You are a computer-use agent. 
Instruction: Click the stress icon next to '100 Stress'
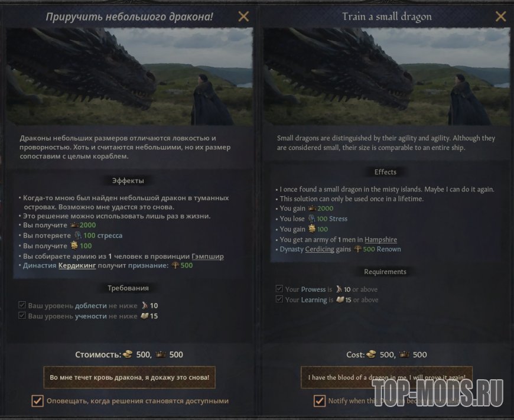click(311, 219)
